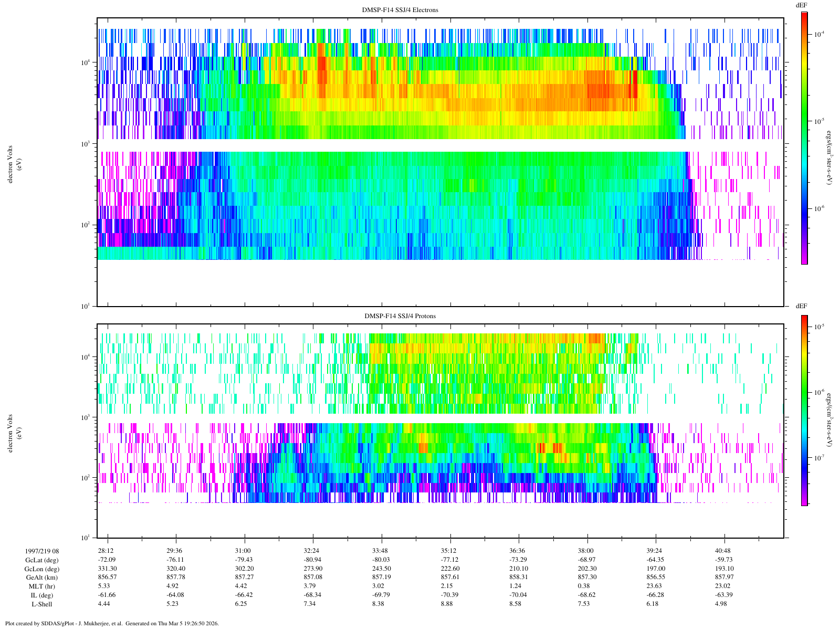Select the dEF label above the proton color bar
This screenshot has width=840, height=630.
801,306
